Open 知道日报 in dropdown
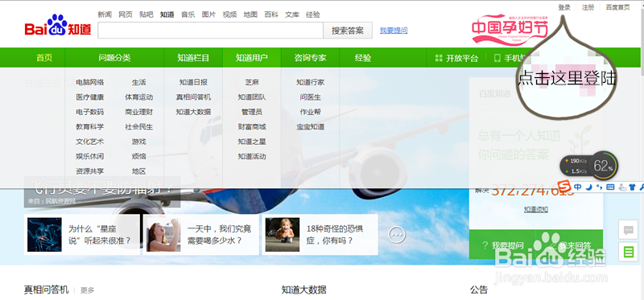This screenshot has width=644, height=300. [193, 83]
